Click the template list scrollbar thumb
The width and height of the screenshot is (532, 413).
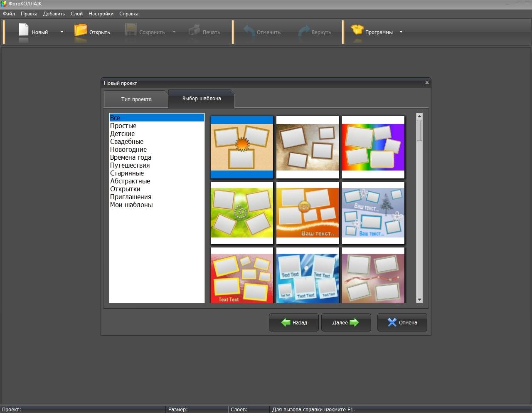(x=419, y=131)
